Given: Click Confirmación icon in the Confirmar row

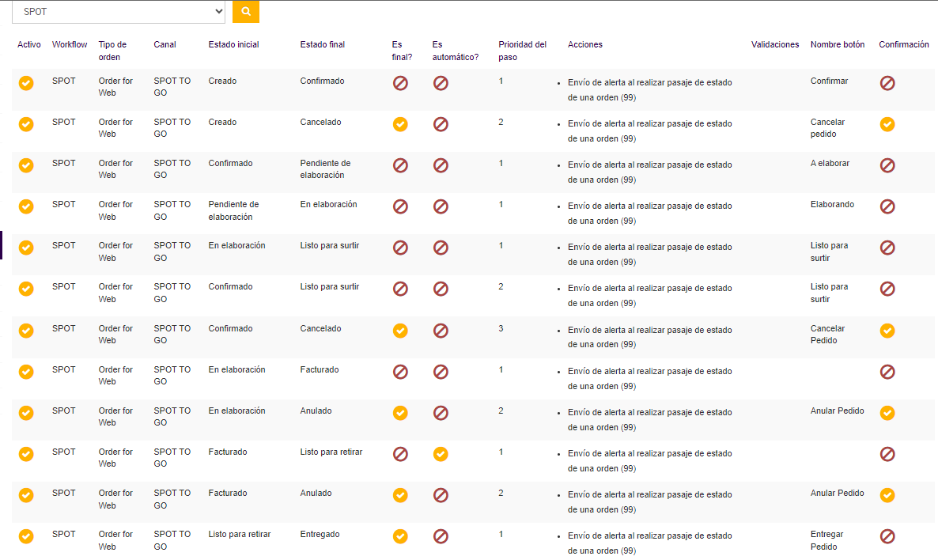Looking at the screenshot, I should pos(887,82).
